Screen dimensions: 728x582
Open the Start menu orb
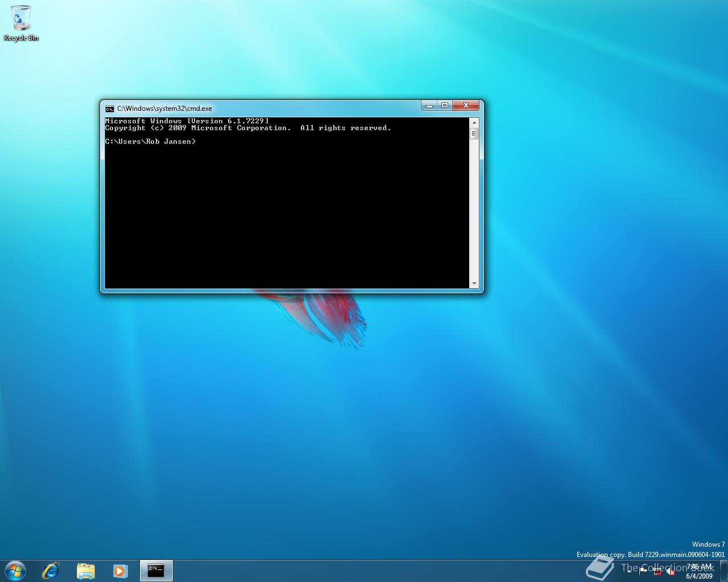tap(15, 571)
